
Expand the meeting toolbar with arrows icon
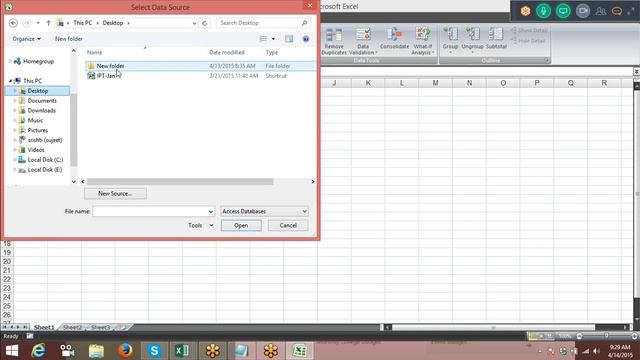(x=631, y=11)
